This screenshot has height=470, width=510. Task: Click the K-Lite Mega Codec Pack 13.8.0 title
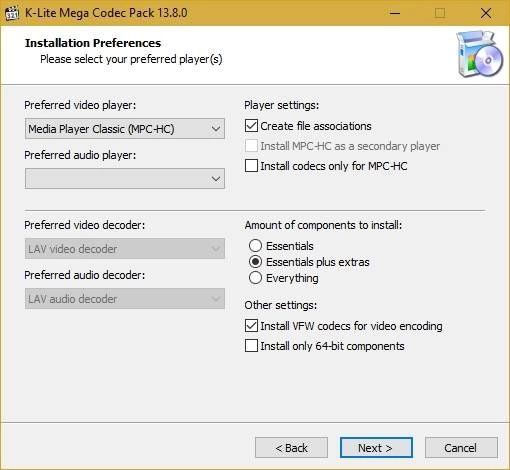[x=106, y=13]
